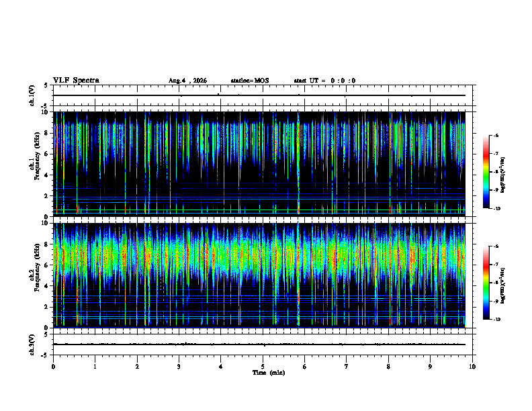
Task: Click the "ch.3(V)" axis label
Action: point(32,345)
